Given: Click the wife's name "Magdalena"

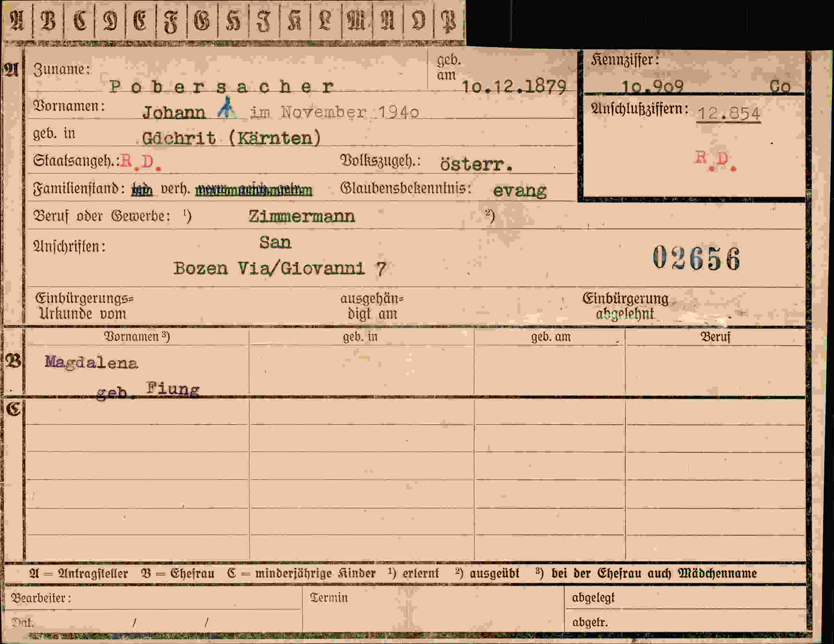Looking at the screenshot, I should pos(91,362).
